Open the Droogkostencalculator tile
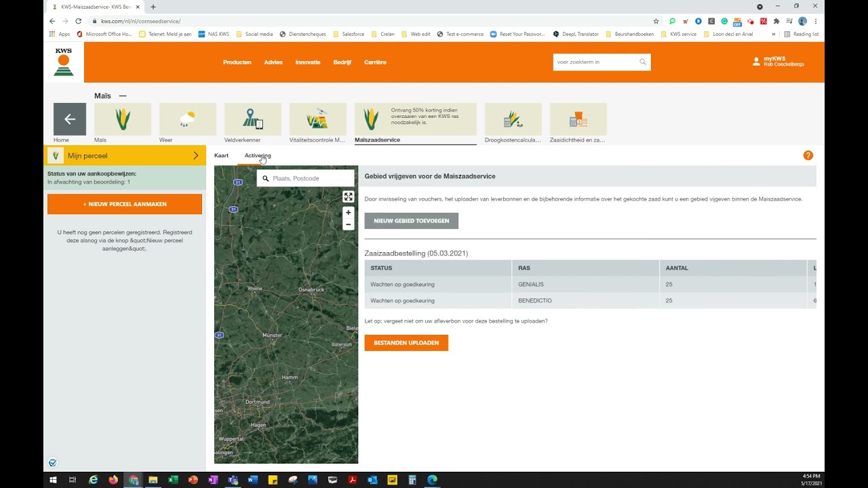 (513, 119)
